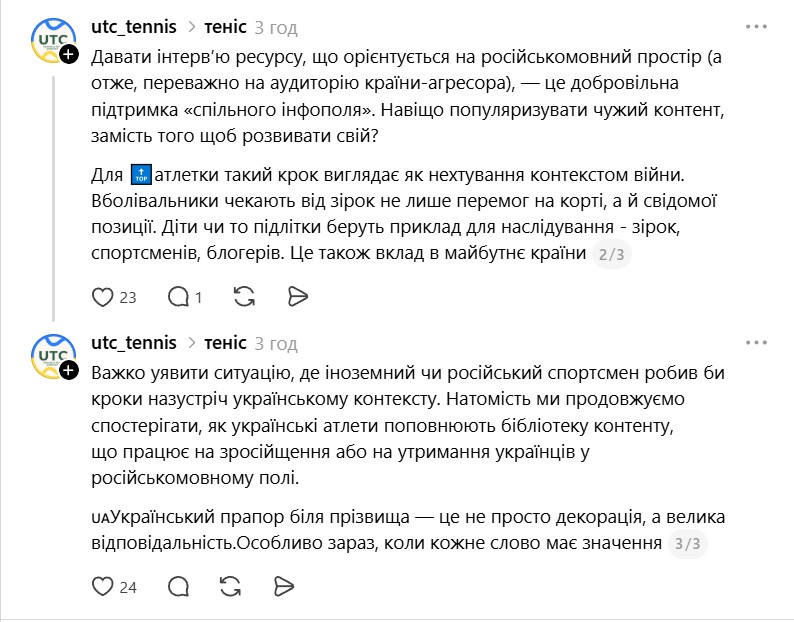794x622 pixels.
Task: Open more options menu for first post
Action: click(757, 26)
